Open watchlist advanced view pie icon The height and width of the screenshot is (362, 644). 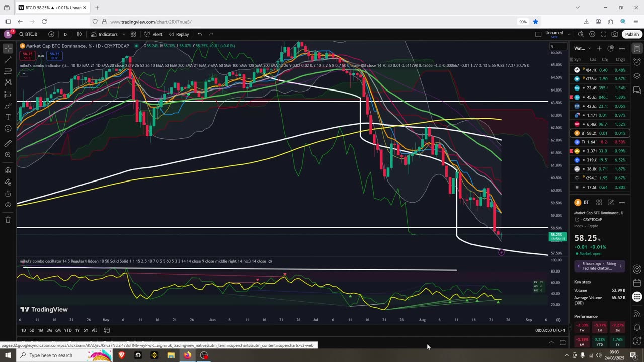pyautogui.click(x=611, y=48)
